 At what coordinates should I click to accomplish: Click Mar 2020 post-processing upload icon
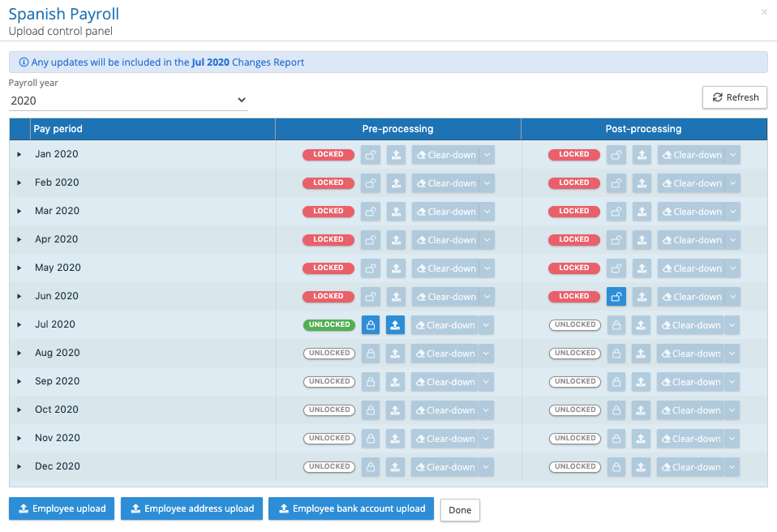coord(642,212)
